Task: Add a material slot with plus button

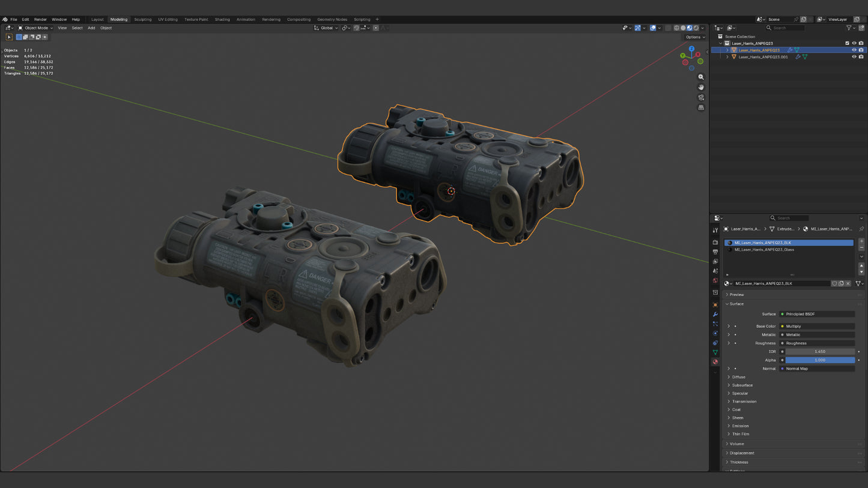Action: [861, 241]
